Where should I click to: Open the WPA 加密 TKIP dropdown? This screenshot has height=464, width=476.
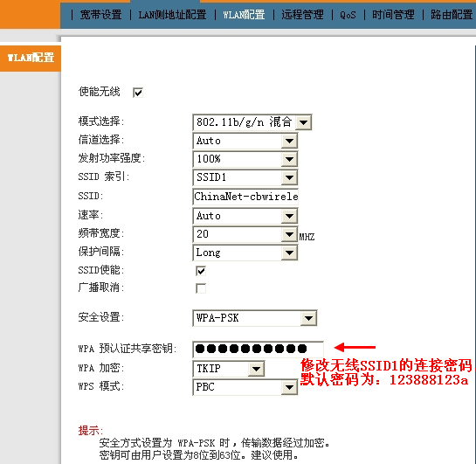tap(229, 369)
